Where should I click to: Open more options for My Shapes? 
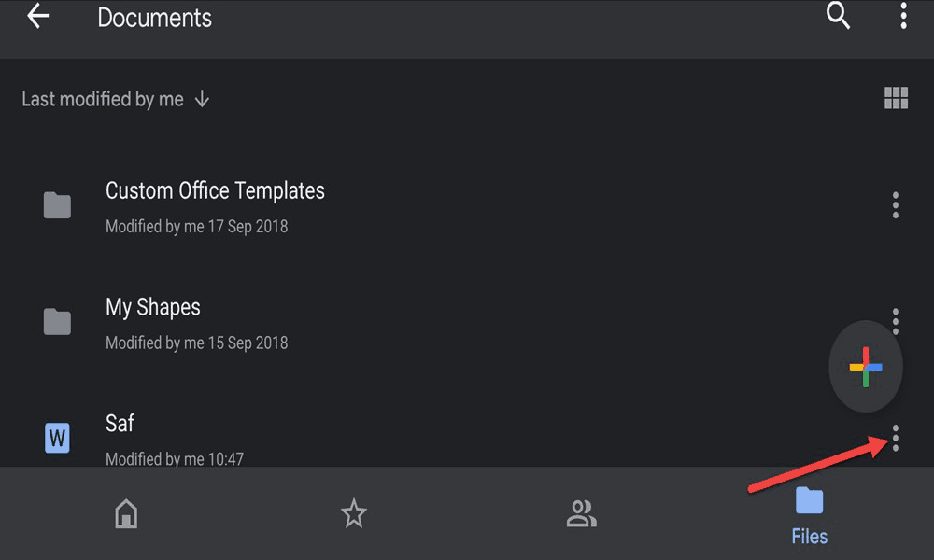point(896,319)
